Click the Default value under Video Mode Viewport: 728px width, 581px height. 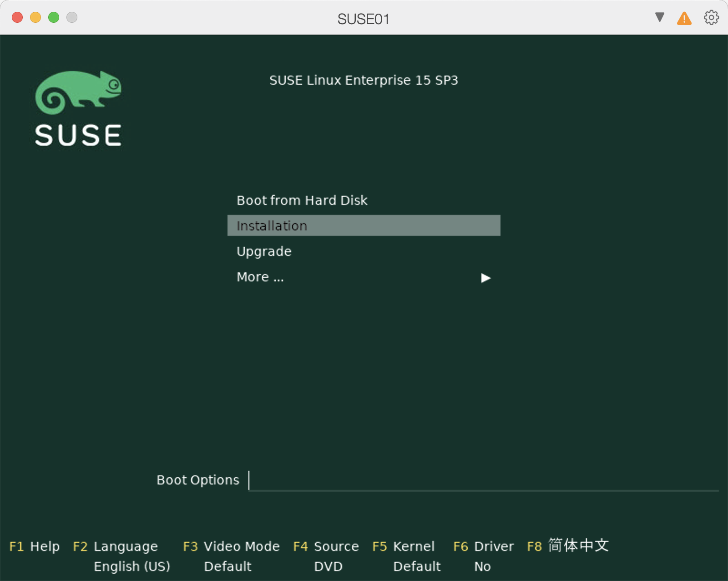227,566
